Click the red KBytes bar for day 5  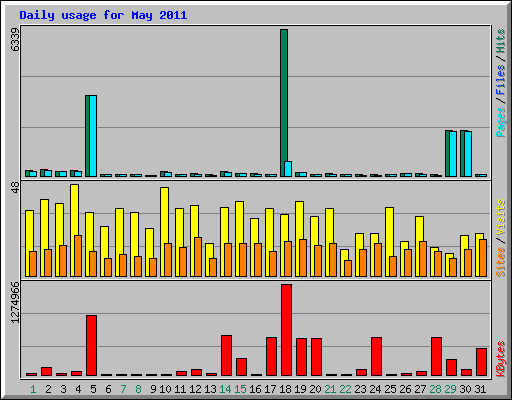pos(91,346)
